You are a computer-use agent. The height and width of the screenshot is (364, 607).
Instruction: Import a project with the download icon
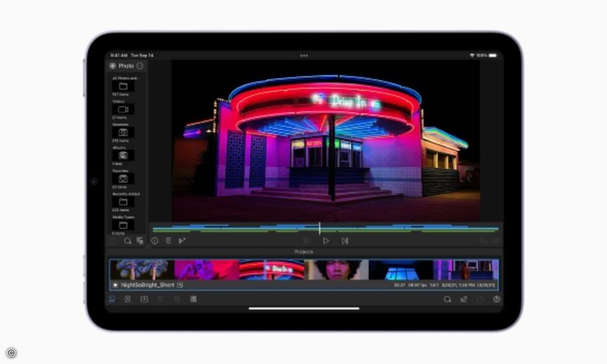point(144,299)
